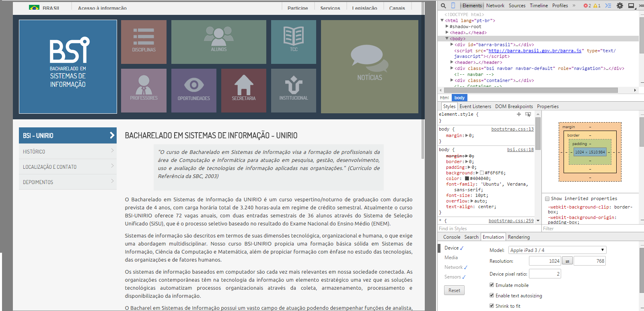The height and width of the screenshot is (311, 644).
Task: Open the Histórico sidebar link
Action: click(68, 151)
